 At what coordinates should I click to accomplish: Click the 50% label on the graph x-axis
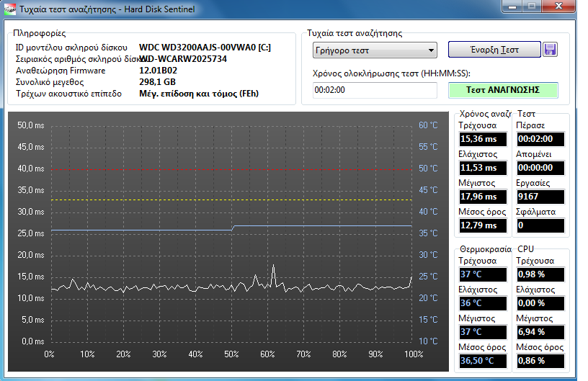click(231, 354)
